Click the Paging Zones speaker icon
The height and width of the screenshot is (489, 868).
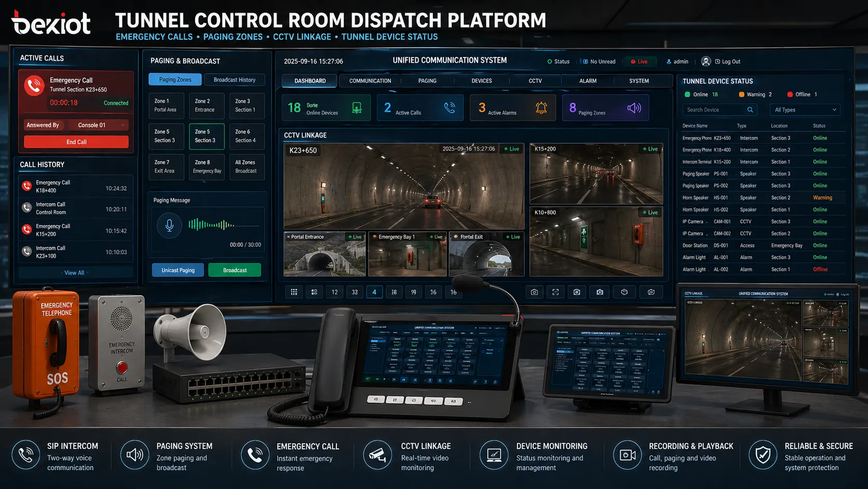point(633,108)
